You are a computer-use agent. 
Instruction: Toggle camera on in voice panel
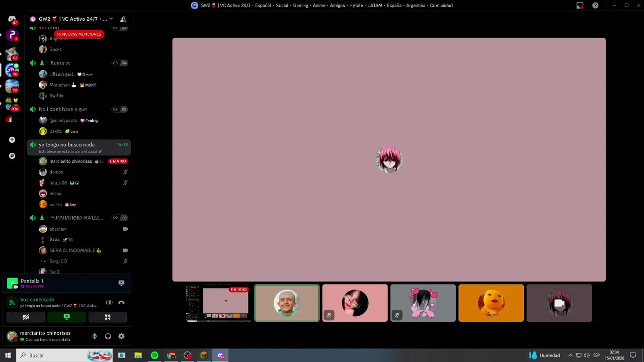pyautogui.click(x=26, y=317)
